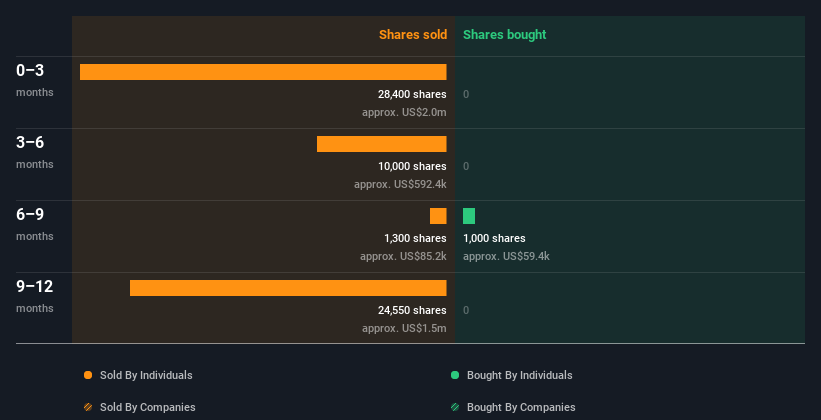821x420 pixels.
Task: Click the green Bought By Individuals legend dot
Action: [455, 375]
